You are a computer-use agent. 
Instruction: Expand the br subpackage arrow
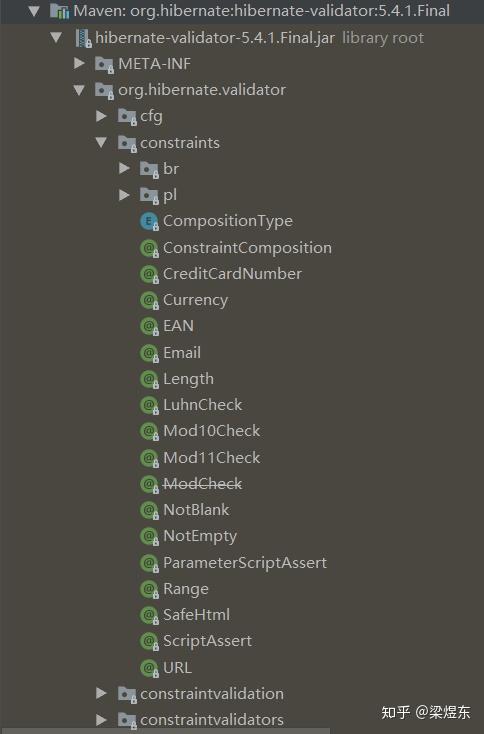point(124,169)
